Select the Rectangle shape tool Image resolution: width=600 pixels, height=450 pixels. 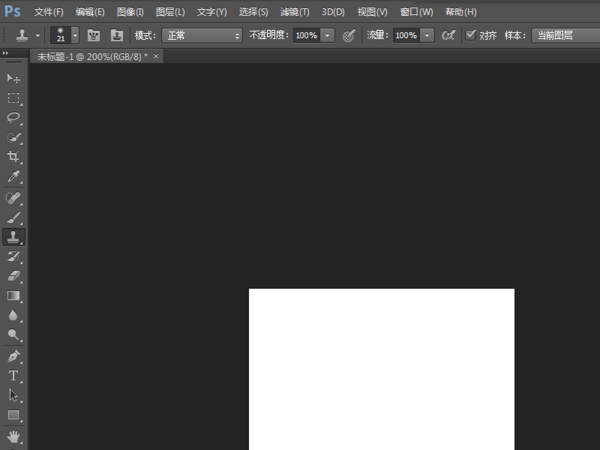pos(13,415)
